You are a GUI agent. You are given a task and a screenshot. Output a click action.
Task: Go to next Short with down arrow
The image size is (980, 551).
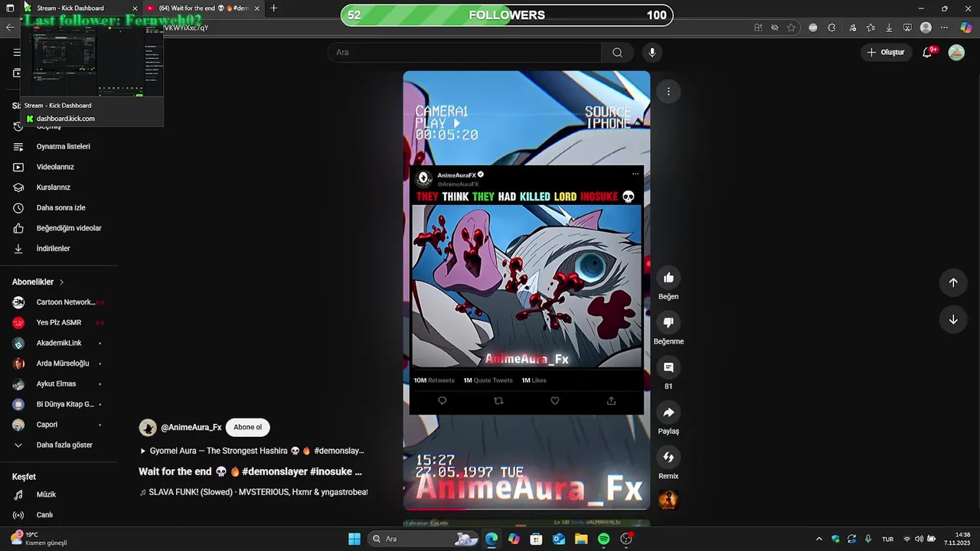[x=953, y=320]
